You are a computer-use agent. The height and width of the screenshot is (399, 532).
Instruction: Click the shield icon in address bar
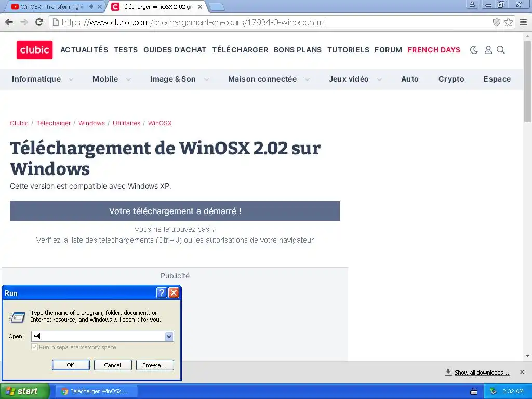(x=496, y=22)
